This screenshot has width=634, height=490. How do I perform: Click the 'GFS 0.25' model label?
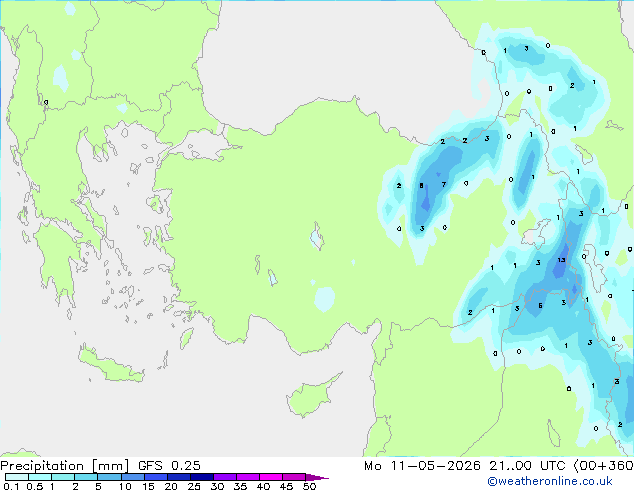(x=169, y=466)
